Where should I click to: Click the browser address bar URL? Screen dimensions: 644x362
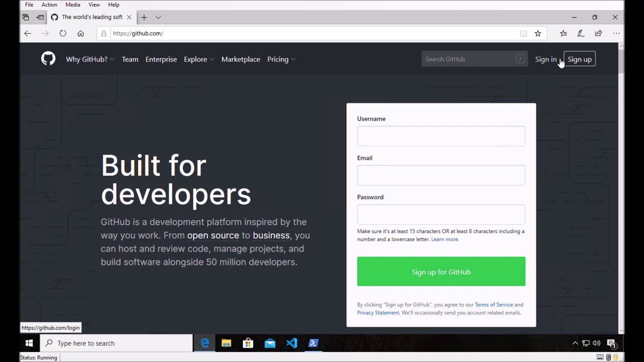[138, 33]
